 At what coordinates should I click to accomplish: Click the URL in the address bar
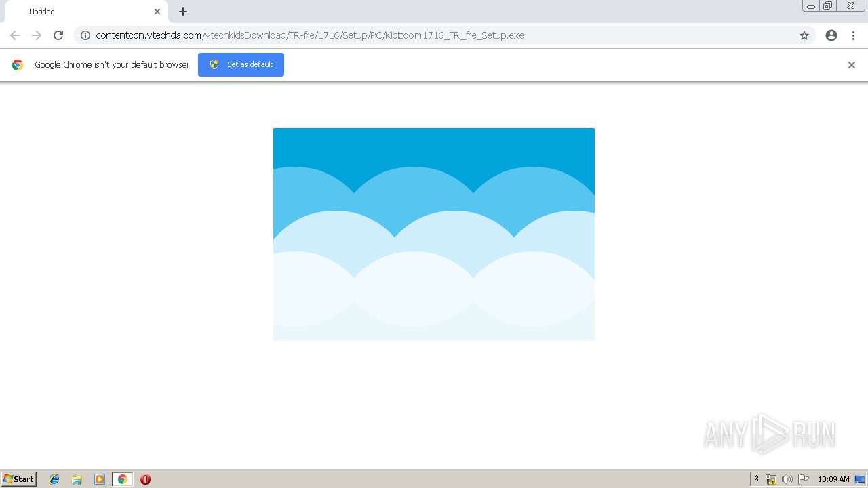[310, 35]
